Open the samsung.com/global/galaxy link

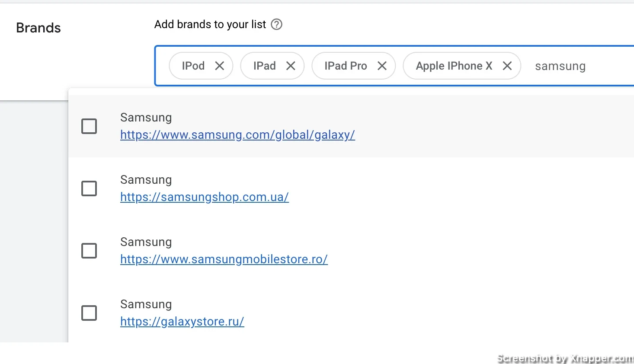click(237, 135)
